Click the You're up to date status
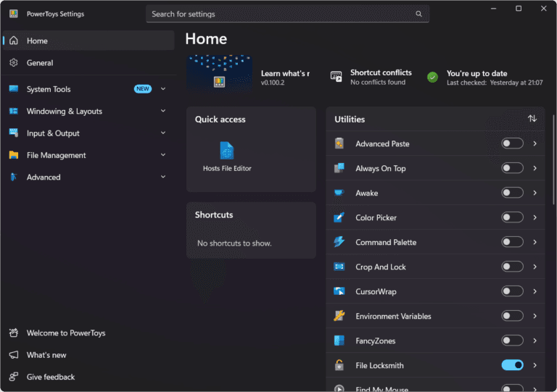Image resolution: width=557 pixels, height=392 pixels. [x=485, y=77]
